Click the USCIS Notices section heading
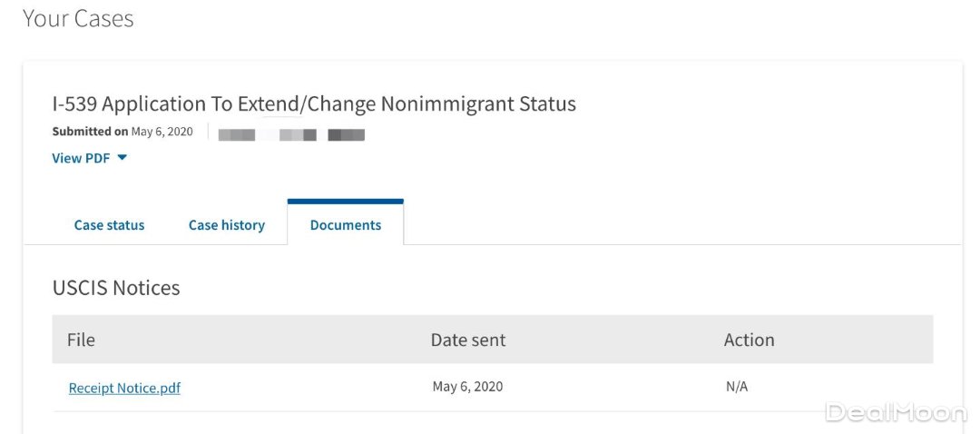The height and width of the screenshot is (434, 980). (x=116, y=288)
